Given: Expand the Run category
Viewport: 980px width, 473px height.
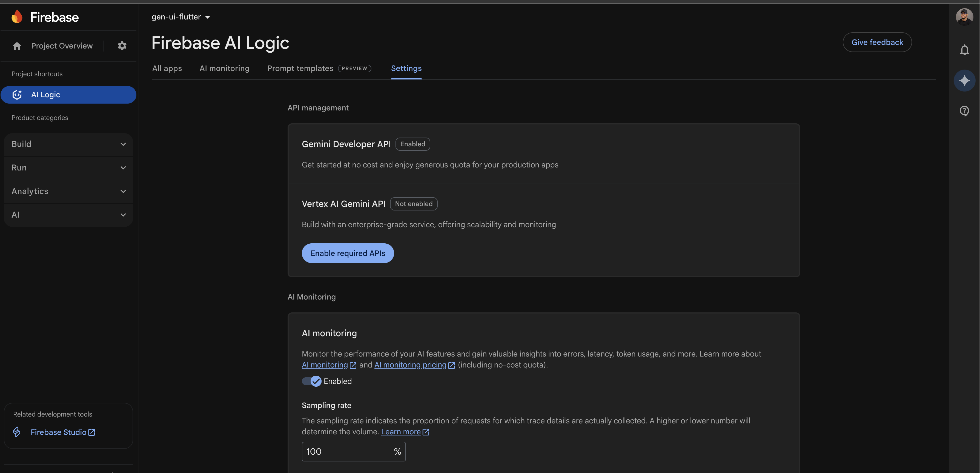Looking at the screenshot, I should point(68,168).
